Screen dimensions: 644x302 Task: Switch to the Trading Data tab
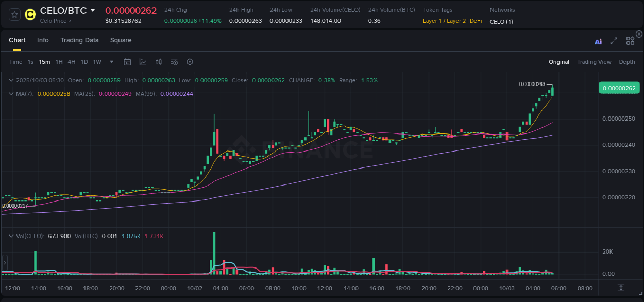pyautogui.click(x=79, y=40)
